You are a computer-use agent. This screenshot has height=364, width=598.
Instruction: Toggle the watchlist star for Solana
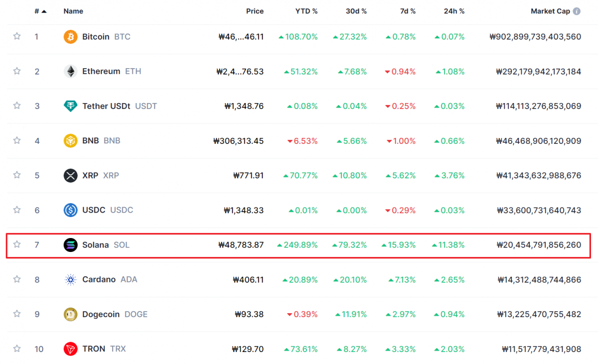(x=17, y=244)
